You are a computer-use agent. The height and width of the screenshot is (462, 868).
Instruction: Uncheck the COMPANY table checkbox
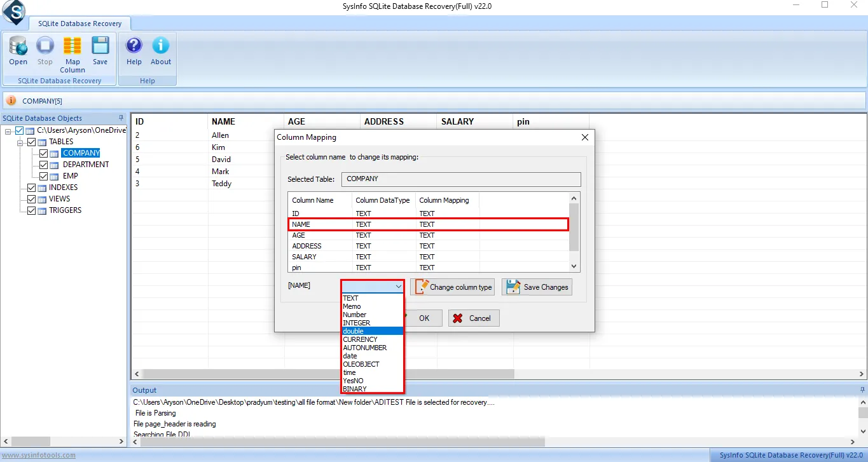[x=43, y=153]
